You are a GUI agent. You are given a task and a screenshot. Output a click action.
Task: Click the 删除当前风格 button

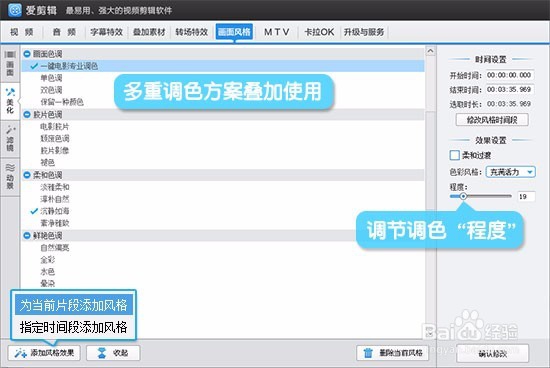click(x=393, y=353)
